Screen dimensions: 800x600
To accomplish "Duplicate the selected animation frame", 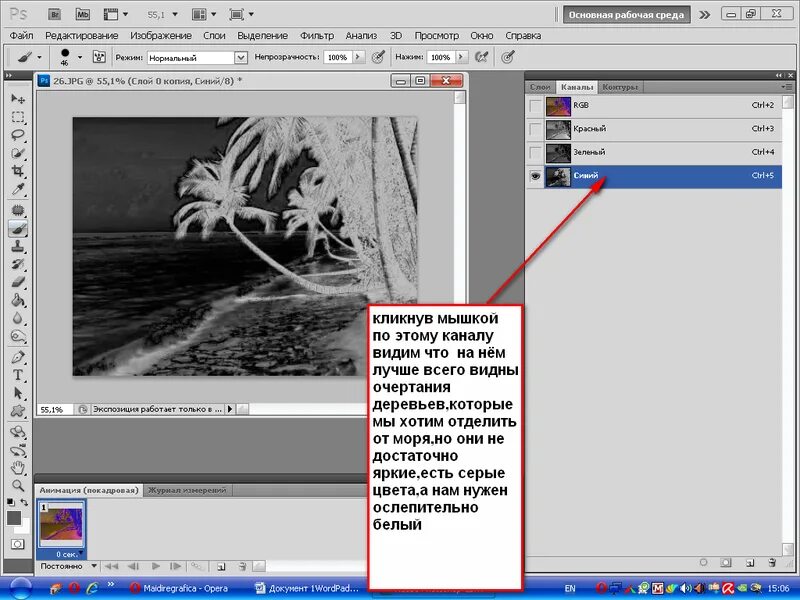I will point(221,566).
